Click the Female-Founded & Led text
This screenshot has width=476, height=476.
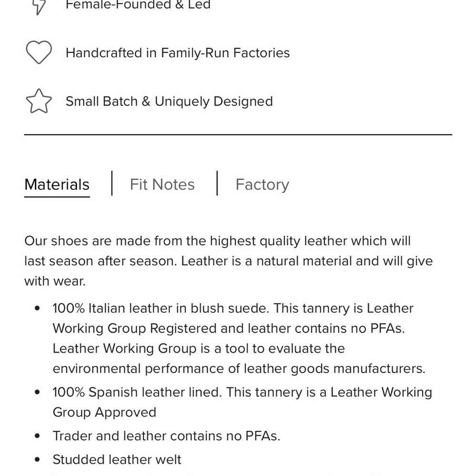click(x=138, y=5)
